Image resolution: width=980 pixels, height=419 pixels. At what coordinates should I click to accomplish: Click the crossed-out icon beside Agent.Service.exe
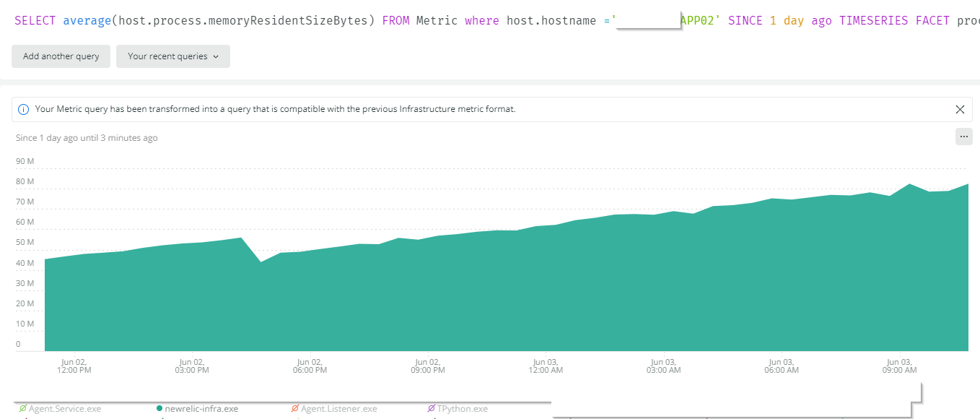pyautogui.click(x=22, y=408)
